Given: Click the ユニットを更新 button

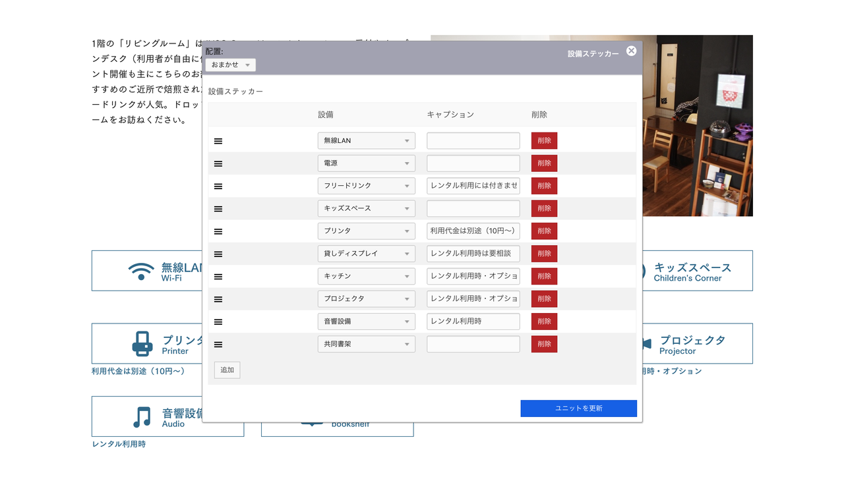Looking at the screenshot, I should coord(578,408).
